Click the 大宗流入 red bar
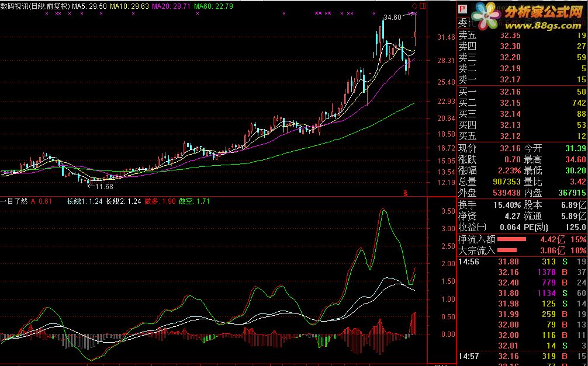Viewport: 588px width, 366px height. [507, 250]
